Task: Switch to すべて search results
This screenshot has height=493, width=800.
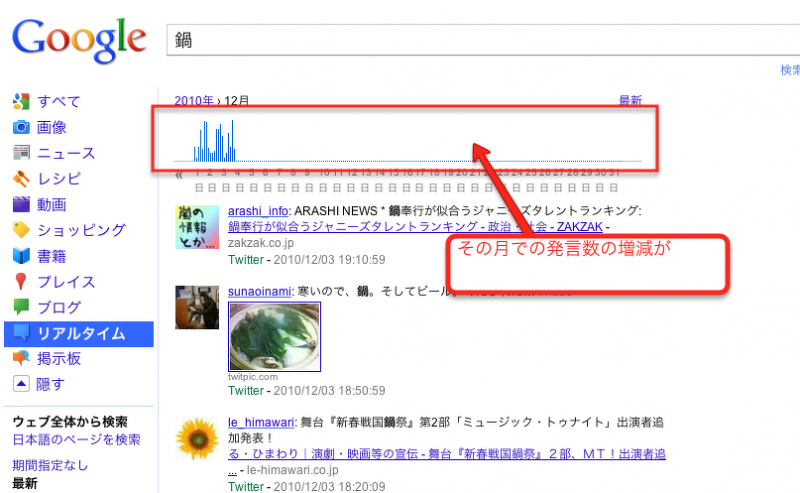Action: [59, 102]
